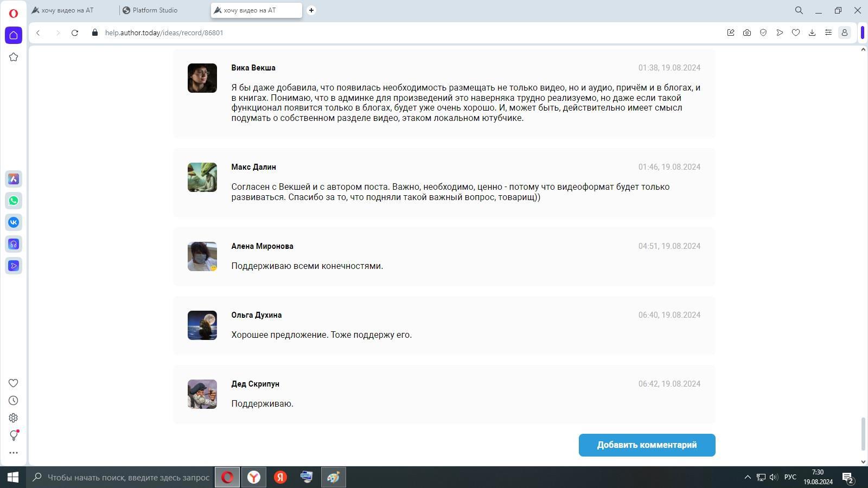
Task: Click the Windows taskbar search box
Action: tap(121, 477)
